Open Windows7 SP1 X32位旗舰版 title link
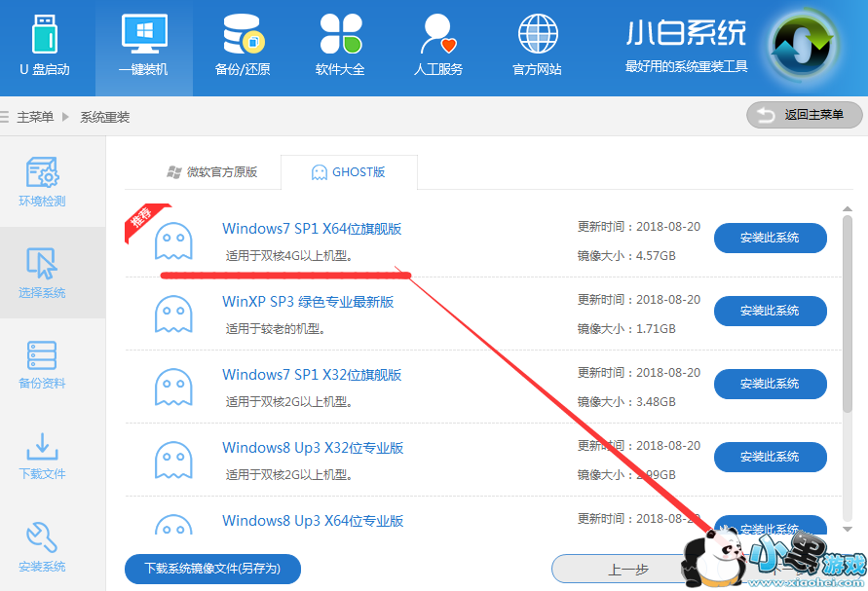The width and height of the screenshot is (868, 591). pos(312,375)
